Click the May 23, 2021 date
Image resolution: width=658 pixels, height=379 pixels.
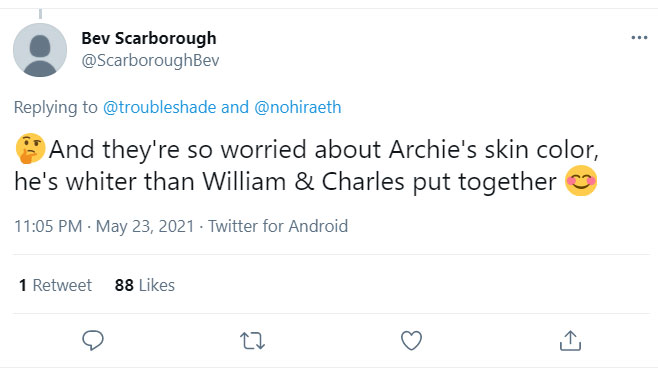[x=145, y=226]
